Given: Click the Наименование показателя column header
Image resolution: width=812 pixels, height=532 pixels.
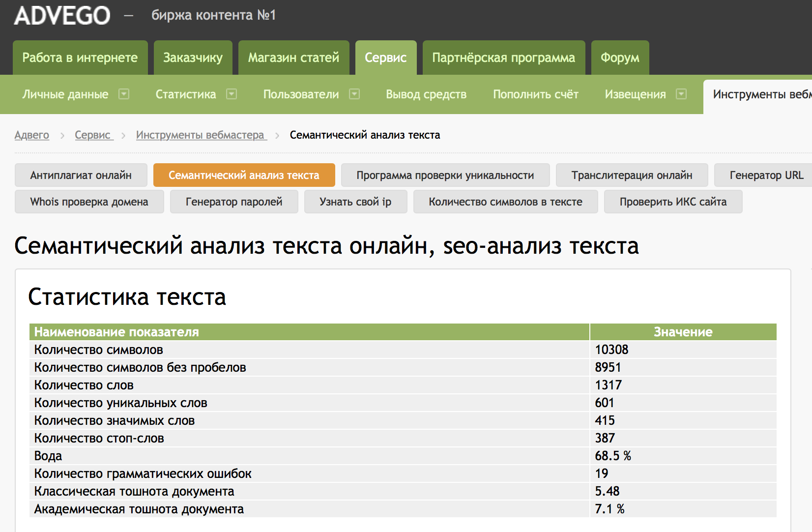Looking at the screenshot, I should pos(310,332).
